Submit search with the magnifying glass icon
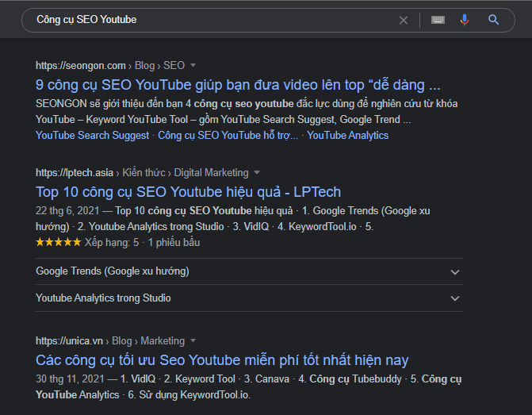This screenshot has width=532, height=415. click(493, 20)
